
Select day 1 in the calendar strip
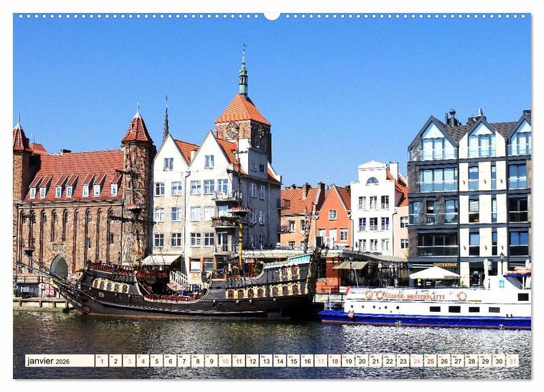(101, 361)
